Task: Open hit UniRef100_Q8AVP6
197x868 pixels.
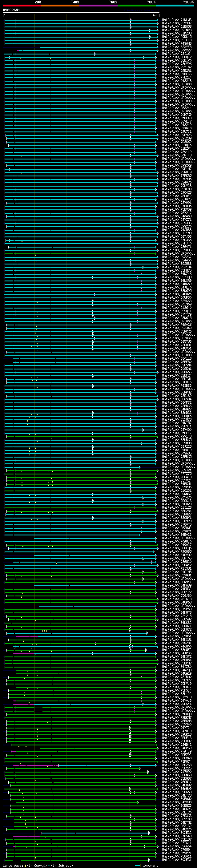Action: point(177,64)
